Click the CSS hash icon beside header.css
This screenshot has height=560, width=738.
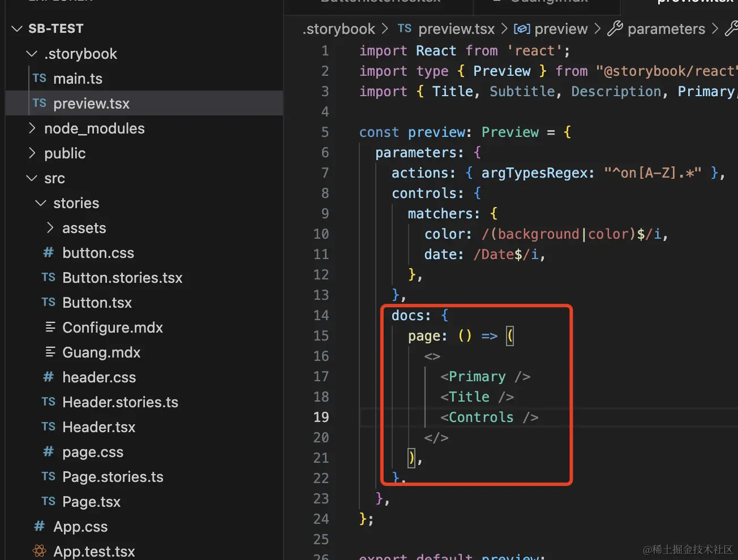pos(49,377)
